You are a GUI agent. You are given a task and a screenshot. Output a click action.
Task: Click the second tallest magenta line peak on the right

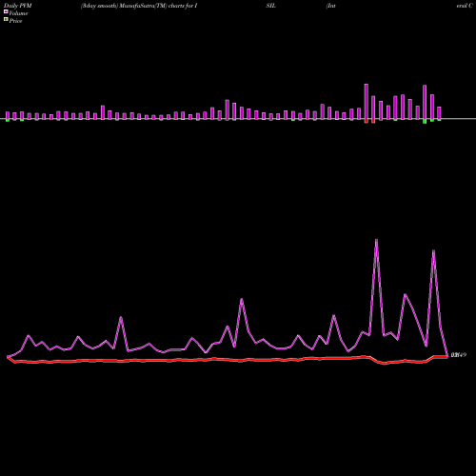coord(433,251)
